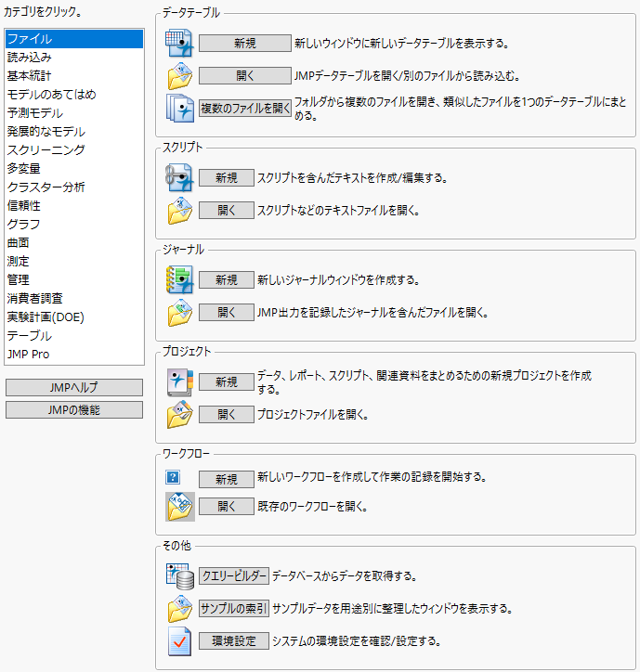Screen dimensions: 640x672
Task: Select 予測モデル category
Action: click(x=74, y=112)
